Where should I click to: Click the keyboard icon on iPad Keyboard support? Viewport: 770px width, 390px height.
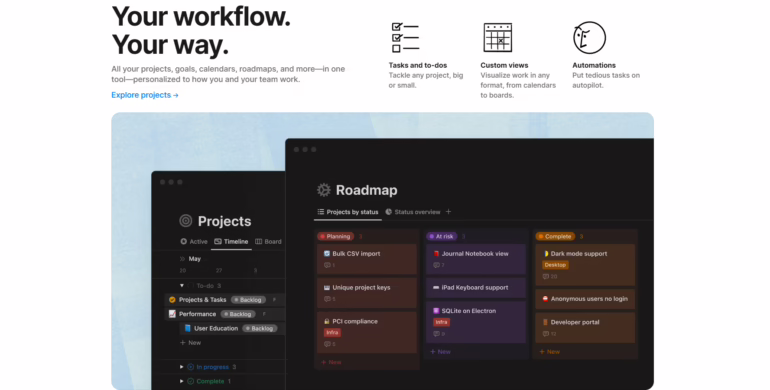pyautogui.click(x=436, y=288)
